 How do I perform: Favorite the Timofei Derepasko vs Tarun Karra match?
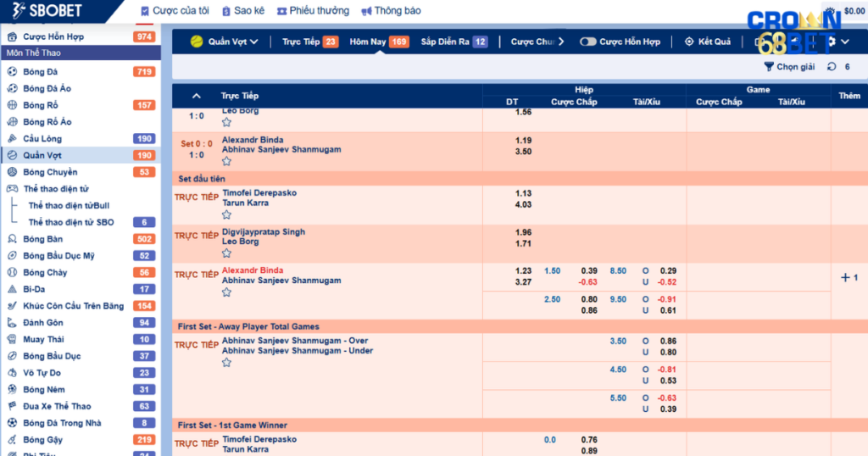pos(226,214)
